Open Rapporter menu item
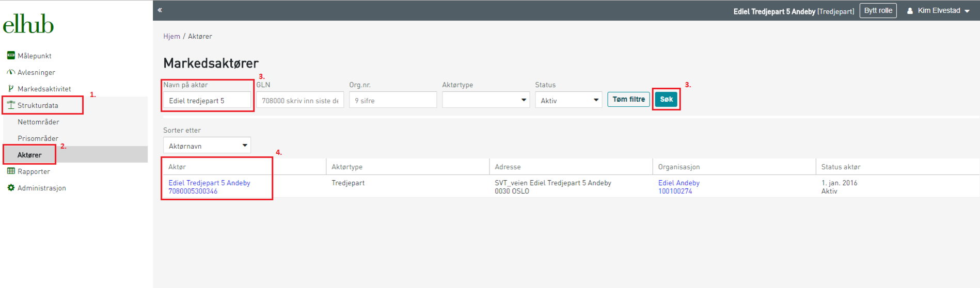Screen dimensions: 980x288 coord(34,171)
